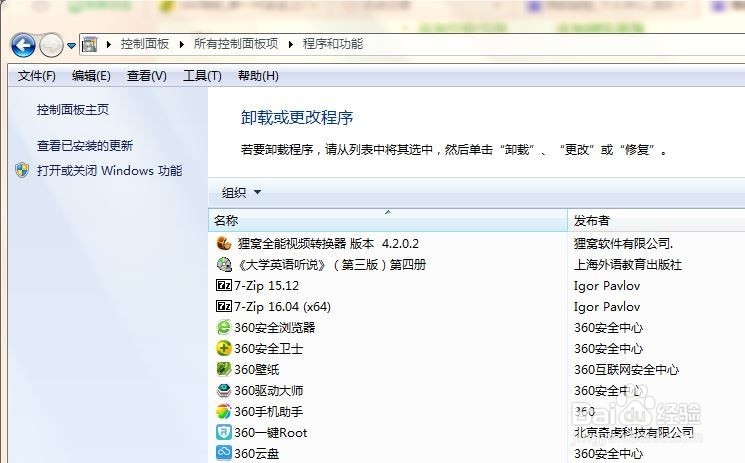The image size is (745, 463).
Task: Click the Control Panel icon in address bar
Action: (89, 45)
